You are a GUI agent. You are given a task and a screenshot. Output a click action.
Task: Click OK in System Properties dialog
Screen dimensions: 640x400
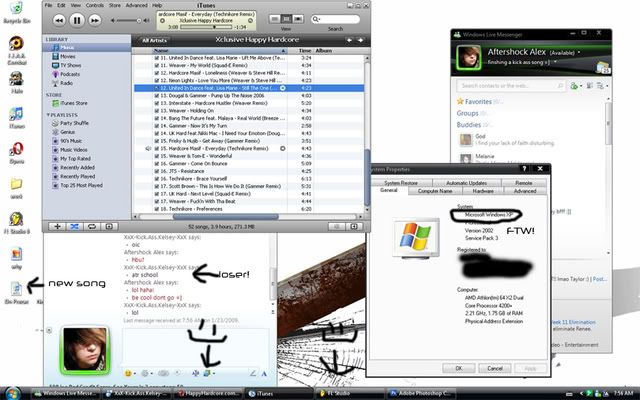(x=458, y=367)
